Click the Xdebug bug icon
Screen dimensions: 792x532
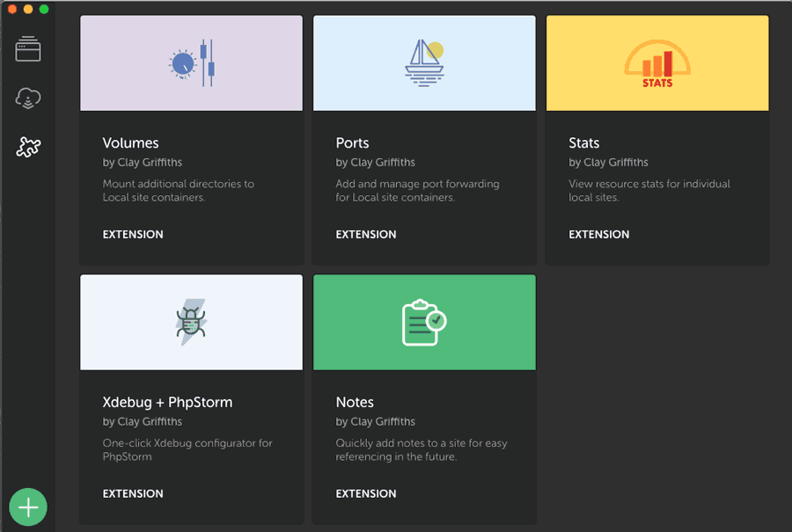tap(190, 323)
